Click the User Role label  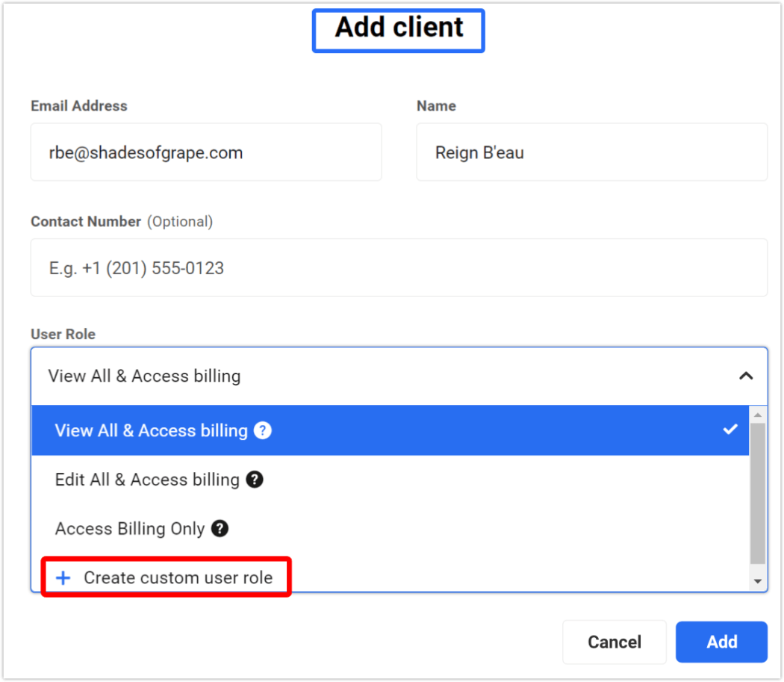click(63, 334)
